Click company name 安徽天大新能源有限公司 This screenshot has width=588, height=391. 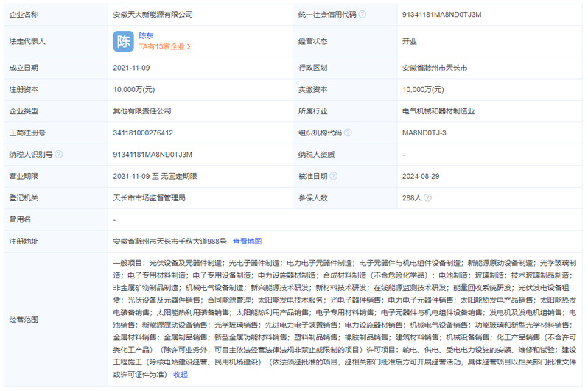click(153, 14)
